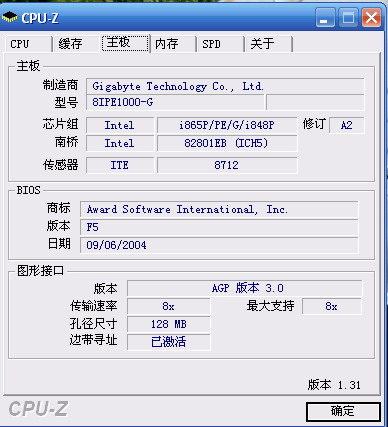Switch to the CPU tab
Image resolution: width=388 pixels, height=427 pixels.
pyautogui.click(x=29, y=44)
